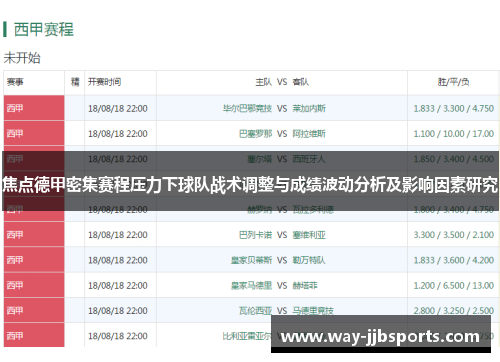The width and height of the screenshot is (500, 362).
Task: Click the 胜/平/负 column header
Action: click(453, 82)
